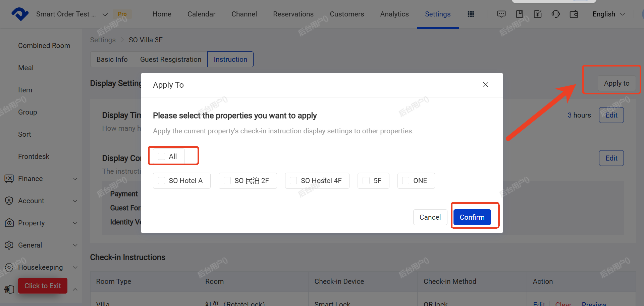Viewport: 644px width, 306px height.
Task: Open the yen billing icon
Action: click(x=538, y=14)
